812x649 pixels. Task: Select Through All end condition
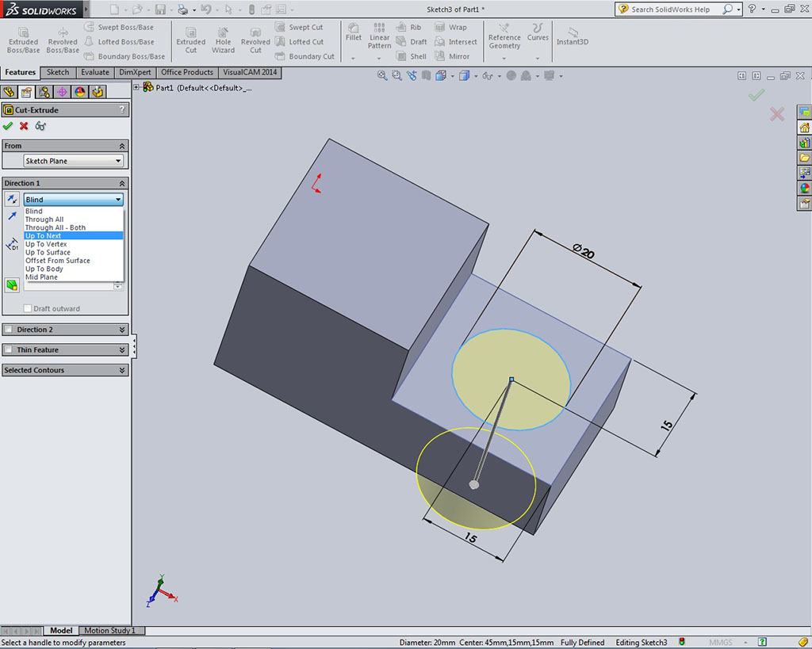44,220
